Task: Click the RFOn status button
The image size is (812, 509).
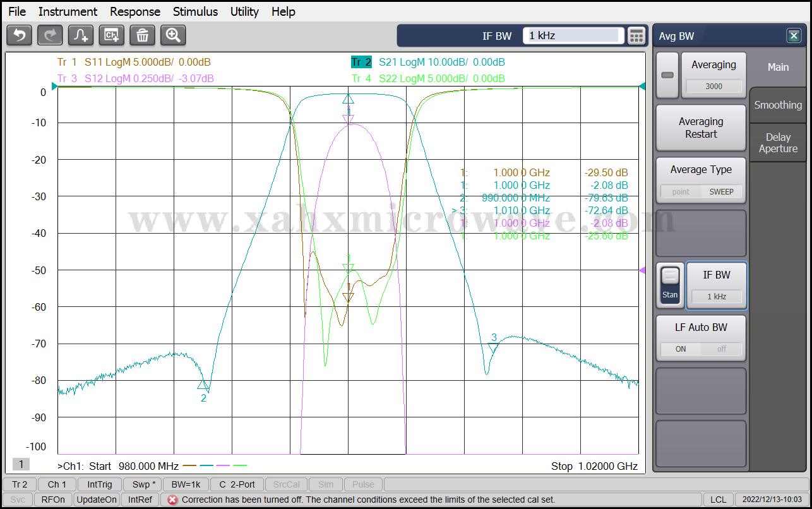Action: click(53, 500)
